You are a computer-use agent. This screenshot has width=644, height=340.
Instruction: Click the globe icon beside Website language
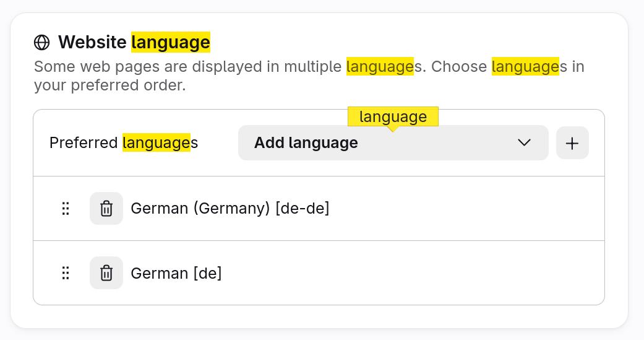click(42, 42)
